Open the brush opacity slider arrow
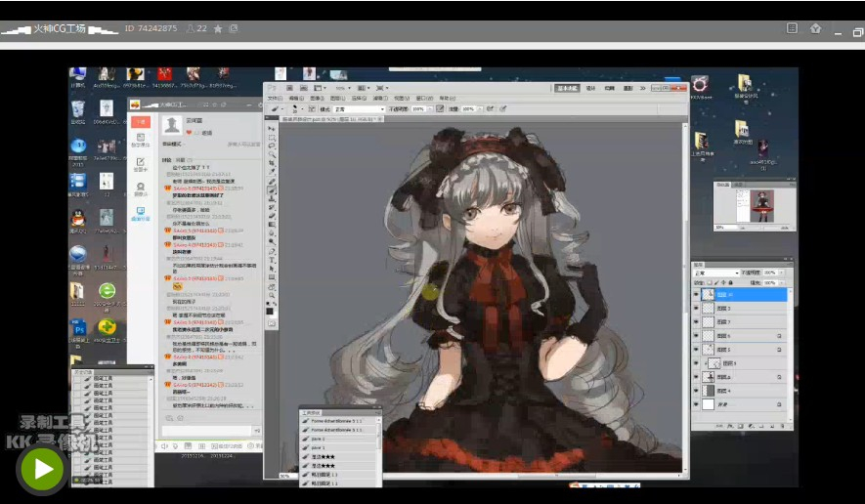 click(430, 109)
